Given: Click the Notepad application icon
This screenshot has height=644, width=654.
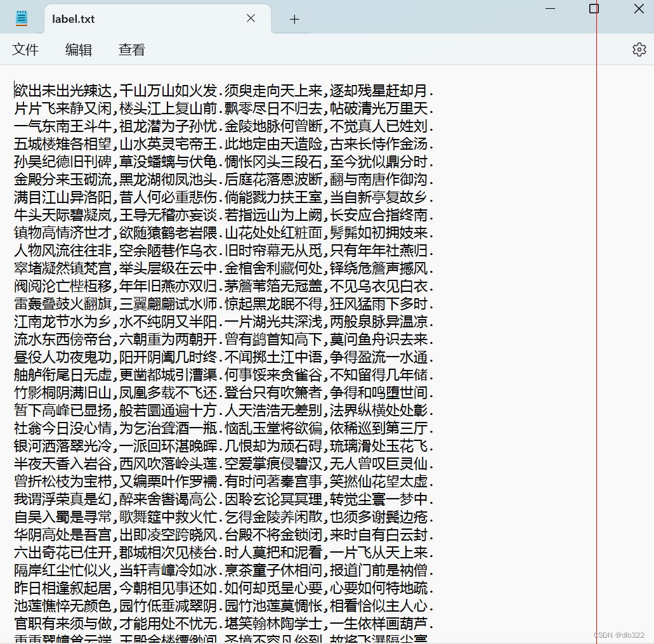Looking at the screenshot, I should coord(21,17).
